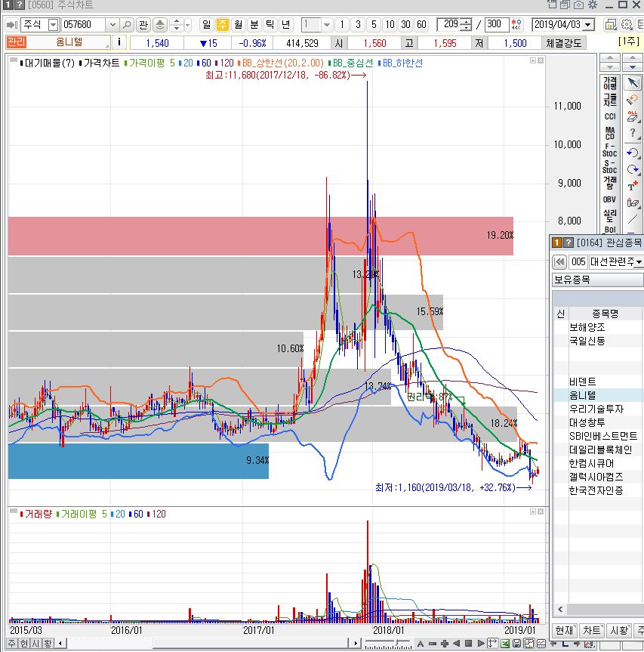This screenshot has height=652, width=644.
Task: Select the trend line drawing tool
Action: pos(633,219)
